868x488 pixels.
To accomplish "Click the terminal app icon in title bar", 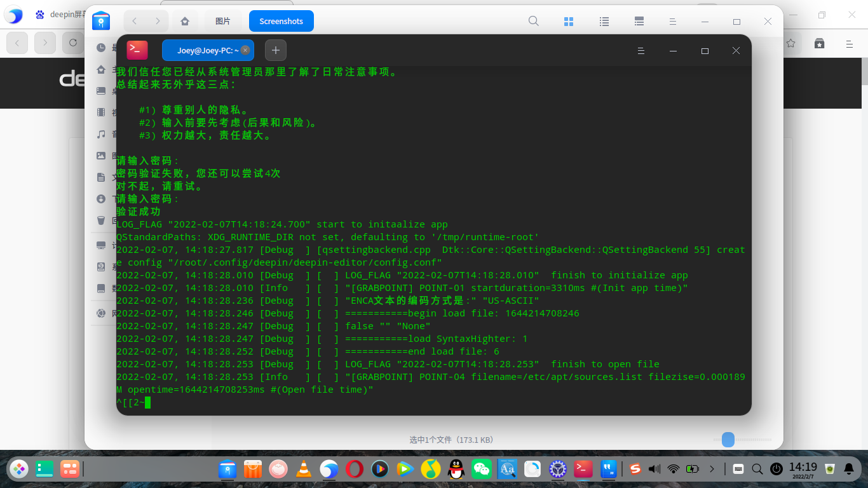I will 137,50.
